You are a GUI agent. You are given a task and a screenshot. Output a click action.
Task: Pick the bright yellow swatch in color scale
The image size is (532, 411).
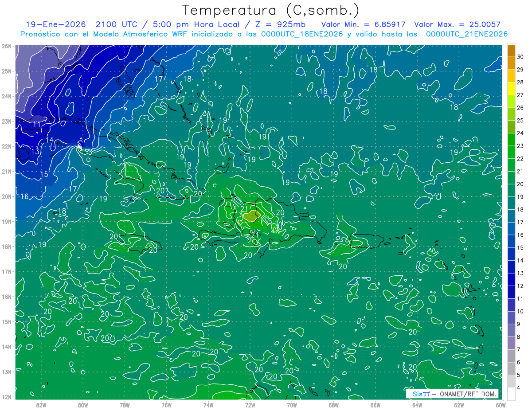point(511,89)
